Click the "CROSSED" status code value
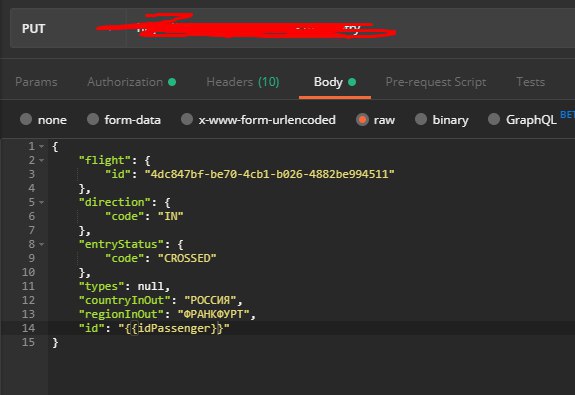 [187, 258]
